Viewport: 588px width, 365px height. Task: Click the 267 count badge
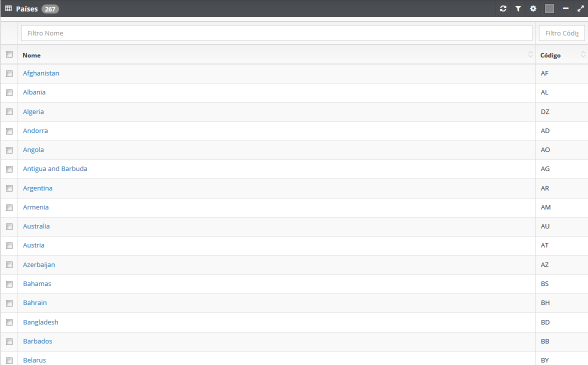50,9
